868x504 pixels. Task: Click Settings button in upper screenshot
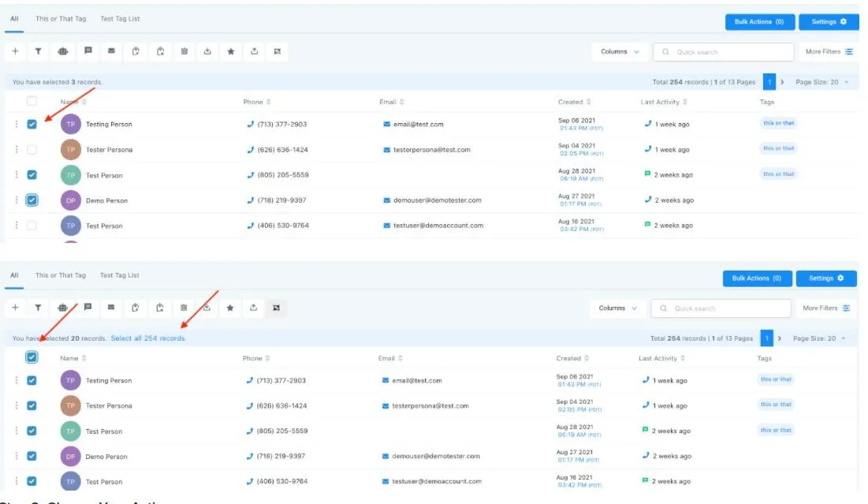click(828, 21)
